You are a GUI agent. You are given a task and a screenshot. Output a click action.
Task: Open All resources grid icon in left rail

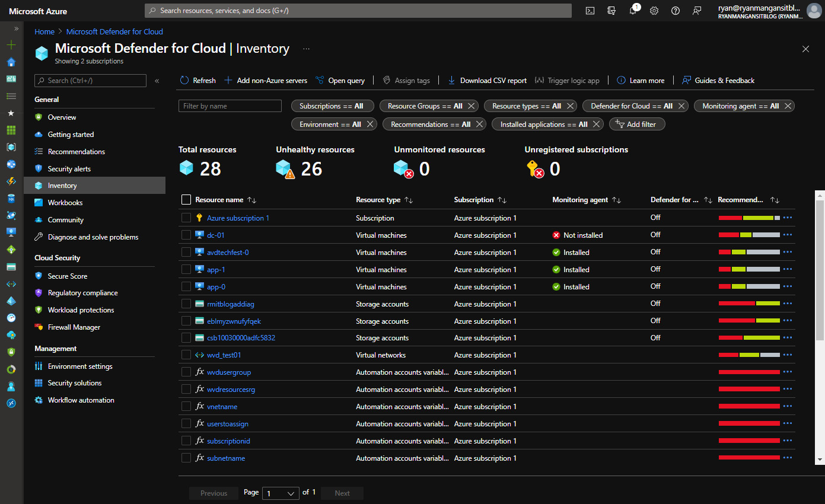point(11,130)
